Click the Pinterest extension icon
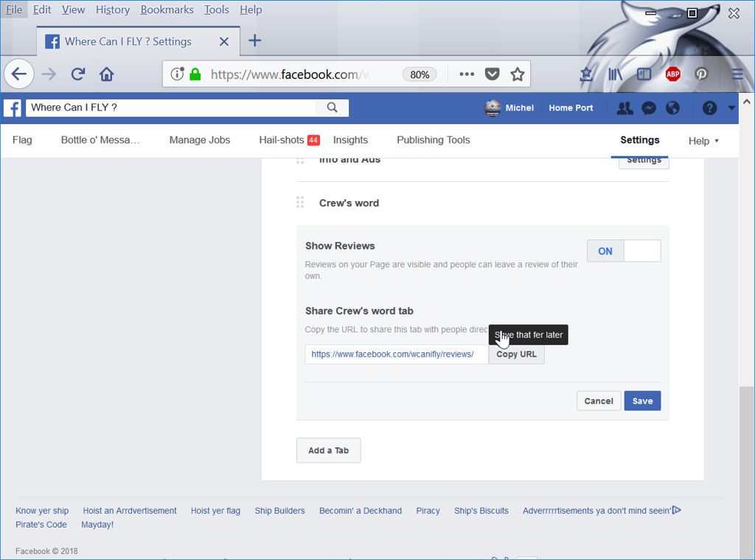The image size is (755, 560). click(x=701, y=74)
